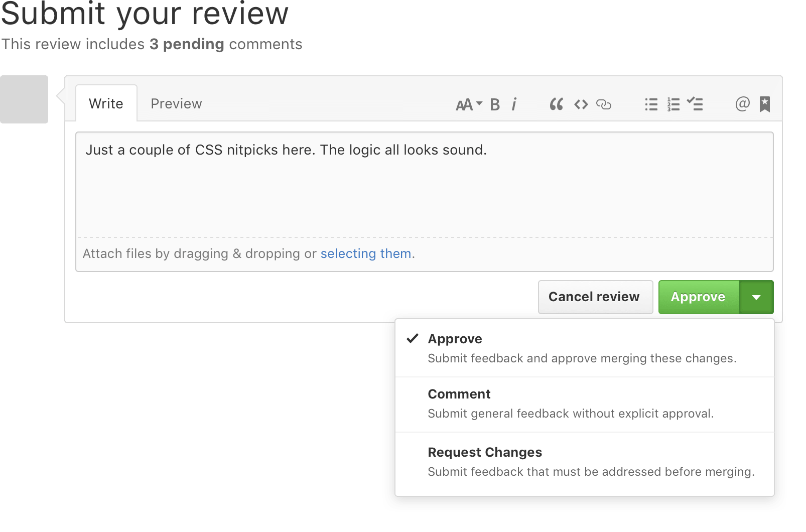Viewport: 806px width, 532px height.
Task: Open saved replies with the bookmark icon
Action: (764, 104)
